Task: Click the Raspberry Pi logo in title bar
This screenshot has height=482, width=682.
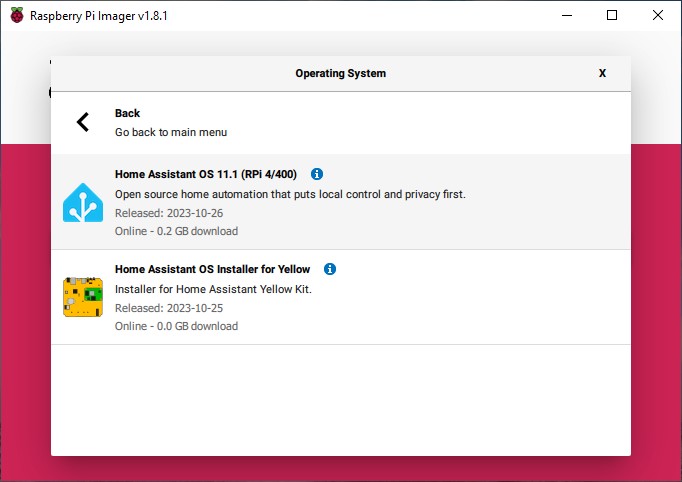Action: [17, 15]
